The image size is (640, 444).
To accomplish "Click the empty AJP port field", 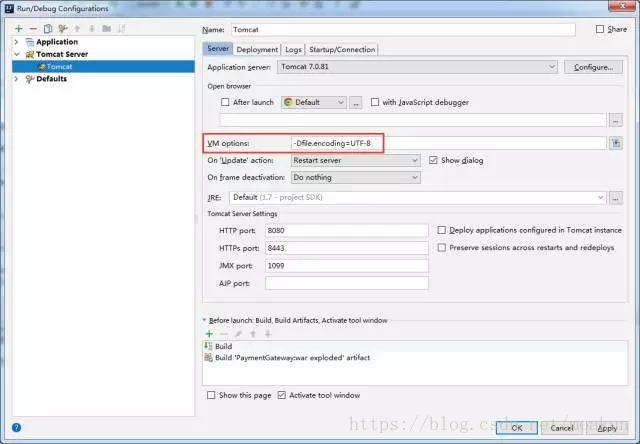I will (x=347, y=283).
